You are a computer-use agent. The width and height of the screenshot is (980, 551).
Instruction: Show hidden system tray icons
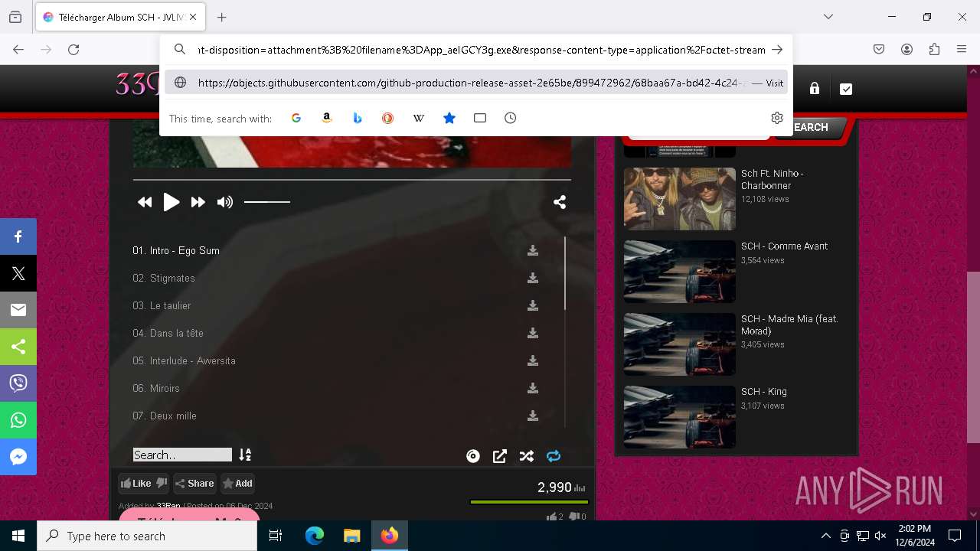pyautogui.click(x=825, y=536)
